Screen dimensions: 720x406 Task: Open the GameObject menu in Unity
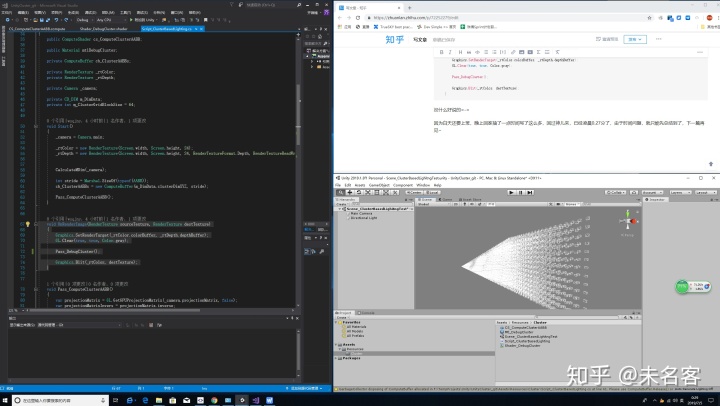point(379,185)
